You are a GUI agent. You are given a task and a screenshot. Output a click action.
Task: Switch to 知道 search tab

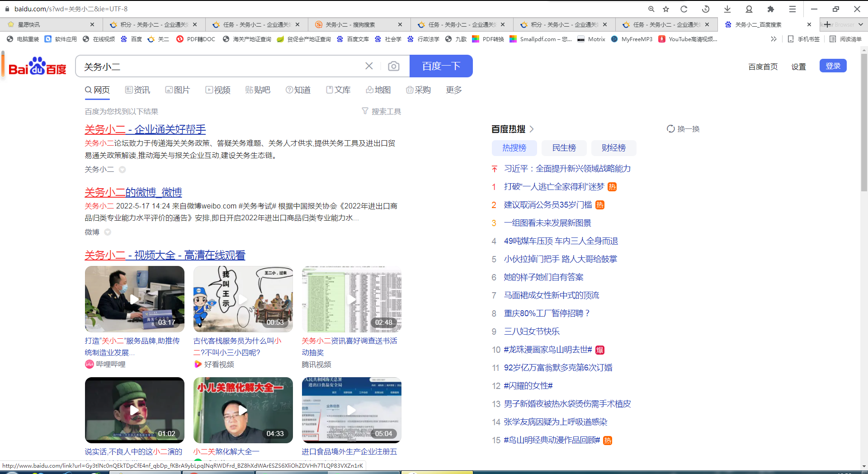298,90
